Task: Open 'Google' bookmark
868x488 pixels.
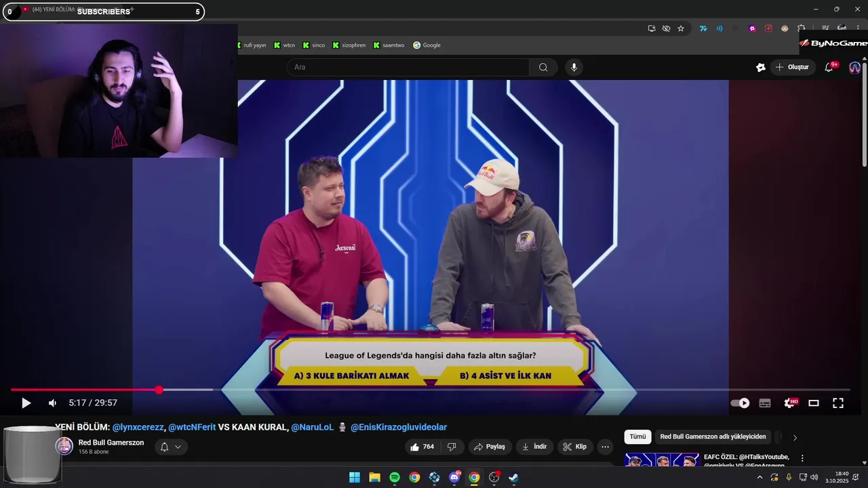Action: [x=427, y=45]
